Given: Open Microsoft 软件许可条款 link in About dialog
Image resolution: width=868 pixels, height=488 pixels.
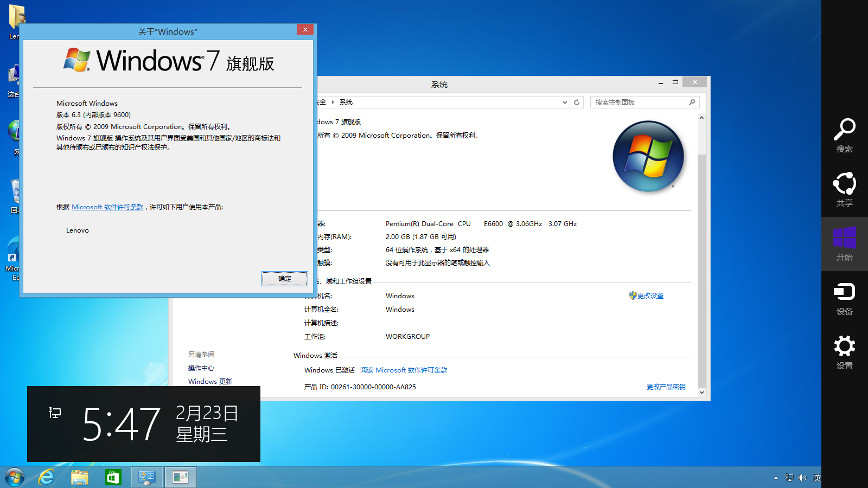Looking at the screenshot, I should pyautogui.click(x=107, y=207).
